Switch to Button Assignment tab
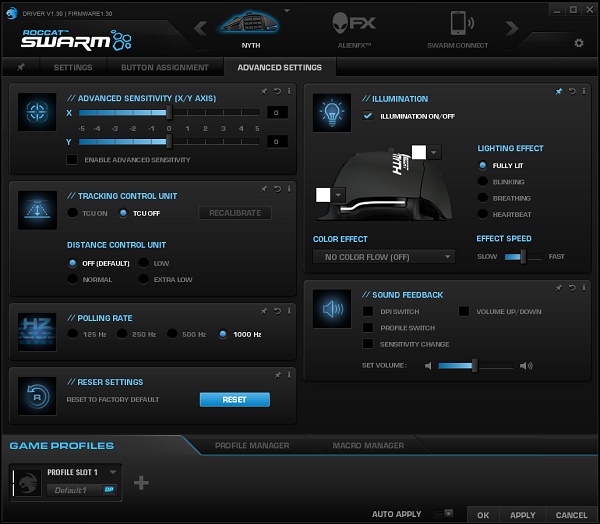This screenshot has width=600, height=524. pyautogui.click(x=165, y=67)
